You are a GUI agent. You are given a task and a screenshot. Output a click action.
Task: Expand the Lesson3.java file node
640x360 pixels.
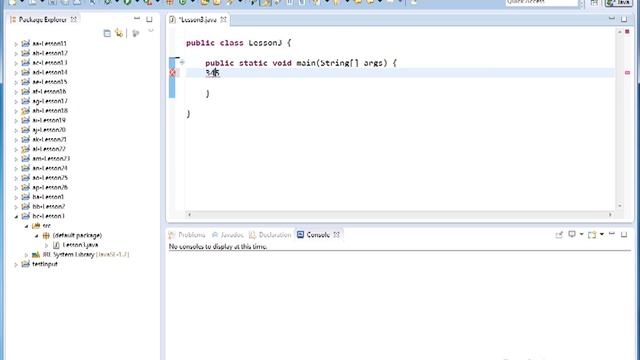[46, 245]
